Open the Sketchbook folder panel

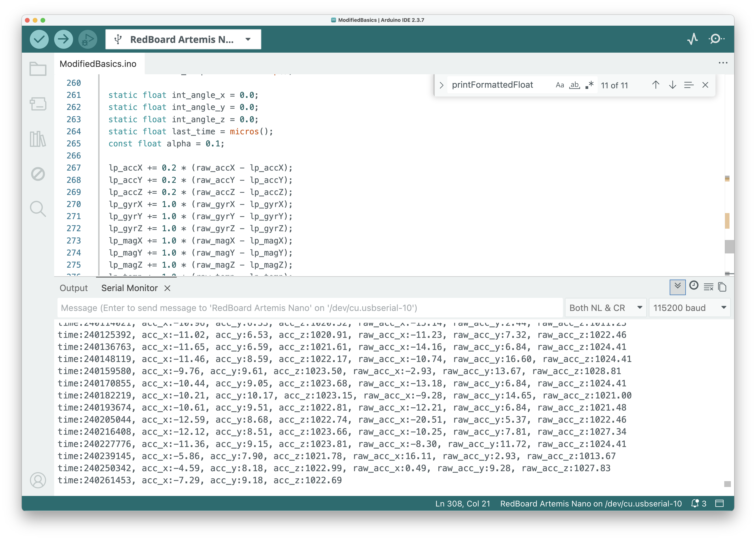coord(38,69)
